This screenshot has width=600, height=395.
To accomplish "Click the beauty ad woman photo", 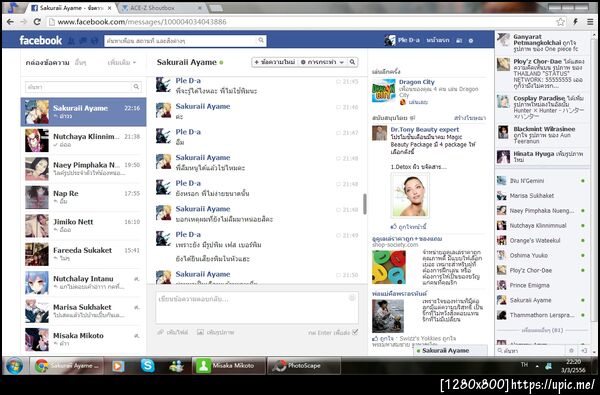I will tap(410, 195).
